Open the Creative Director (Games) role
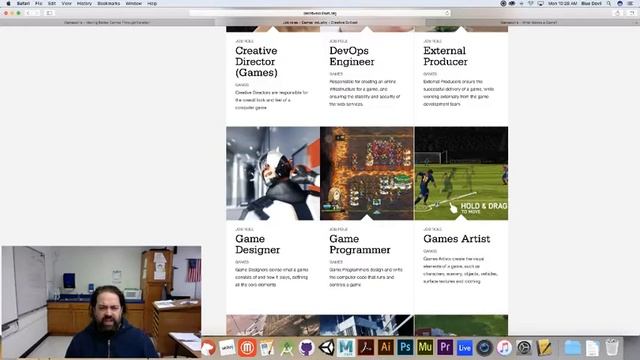 tap(256, 62)
